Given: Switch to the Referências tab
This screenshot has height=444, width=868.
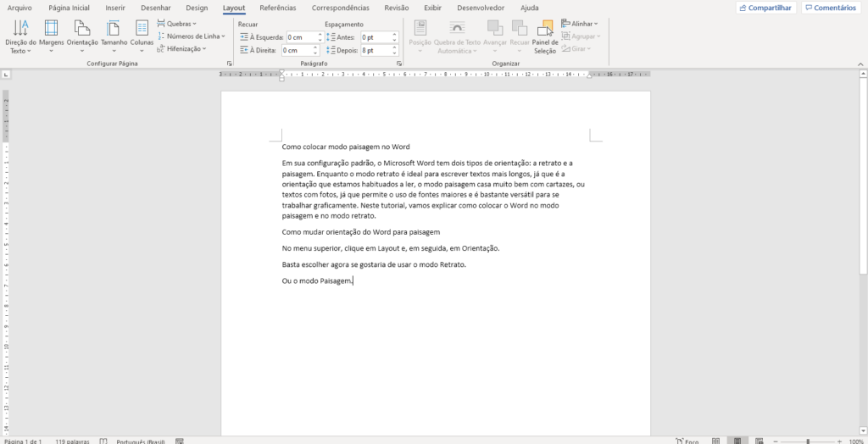Looking at the screenshot, I should 278,8.
